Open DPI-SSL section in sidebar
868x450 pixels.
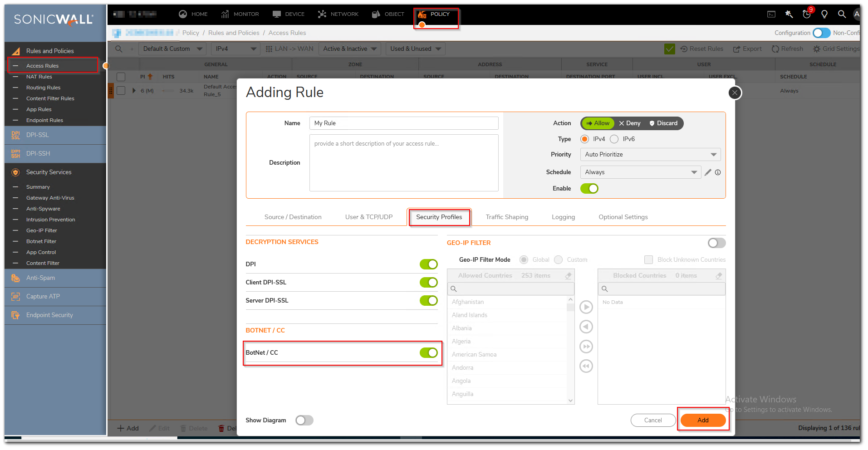[55, 135]
